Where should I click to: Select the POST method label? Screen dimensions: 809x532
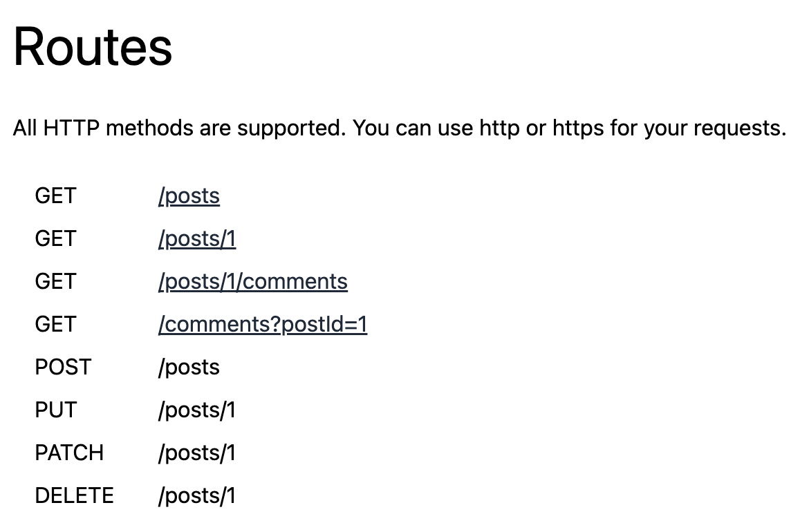(63, 367)
